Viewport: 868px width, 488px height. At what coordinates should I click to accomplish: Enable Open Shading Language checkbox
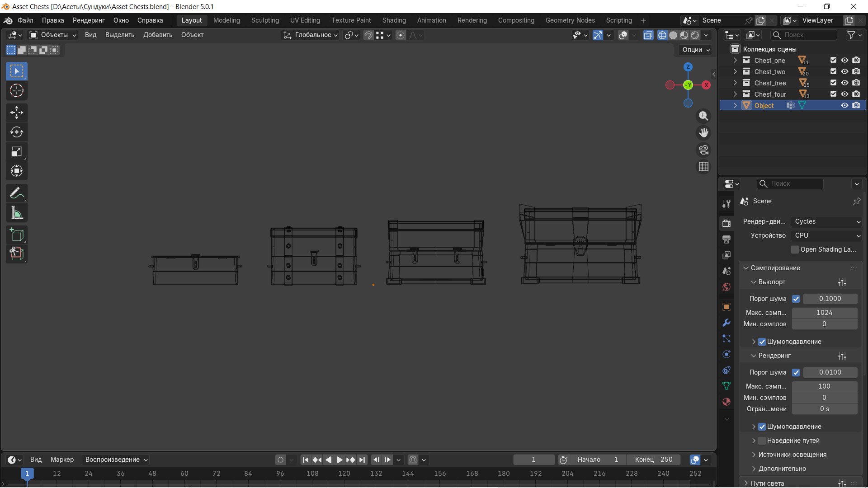(795, 249)
